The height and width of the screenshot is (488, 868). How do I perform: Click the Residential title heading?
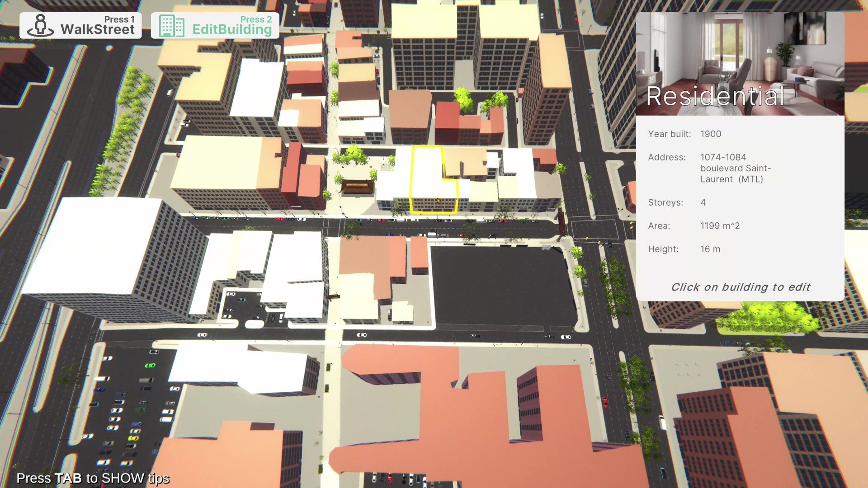(x=715, y=96)
